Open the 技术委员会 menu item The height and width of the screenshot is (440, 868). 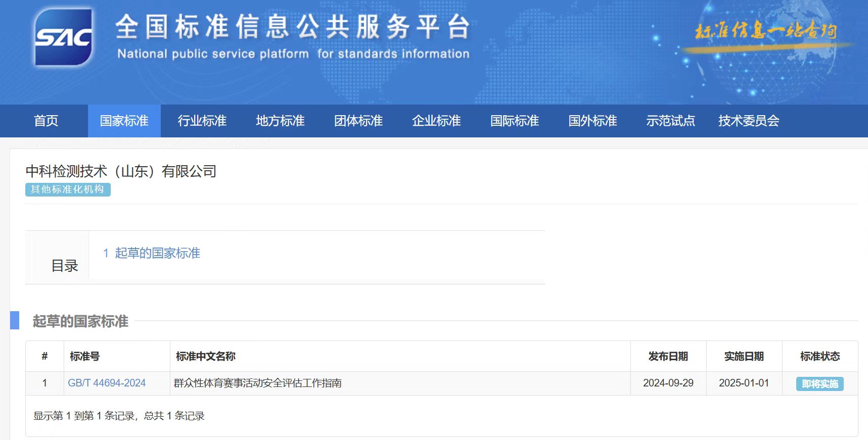pyautogui.click(x=749, y=121)
